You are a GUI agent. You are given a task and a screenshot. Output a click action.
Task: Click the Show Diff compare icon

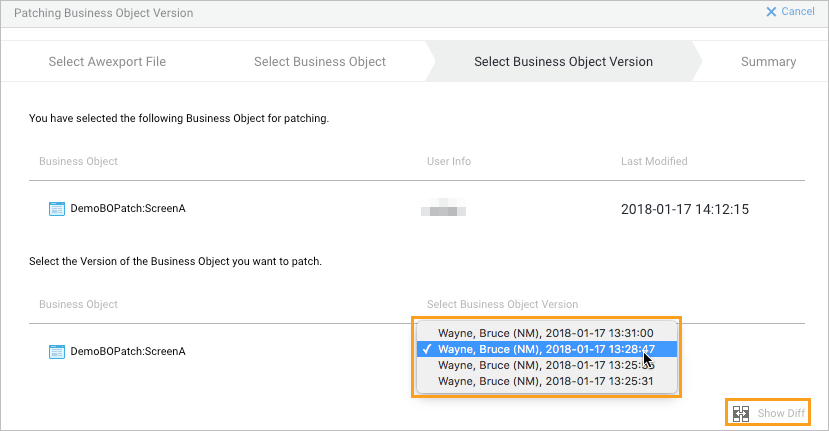click(741, 413)
